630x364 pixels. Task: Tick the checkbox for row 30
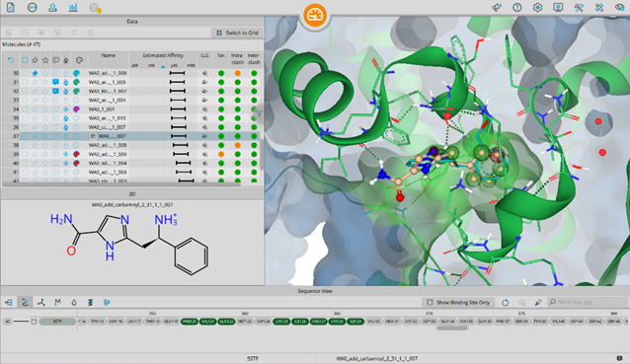pos(25,73)
